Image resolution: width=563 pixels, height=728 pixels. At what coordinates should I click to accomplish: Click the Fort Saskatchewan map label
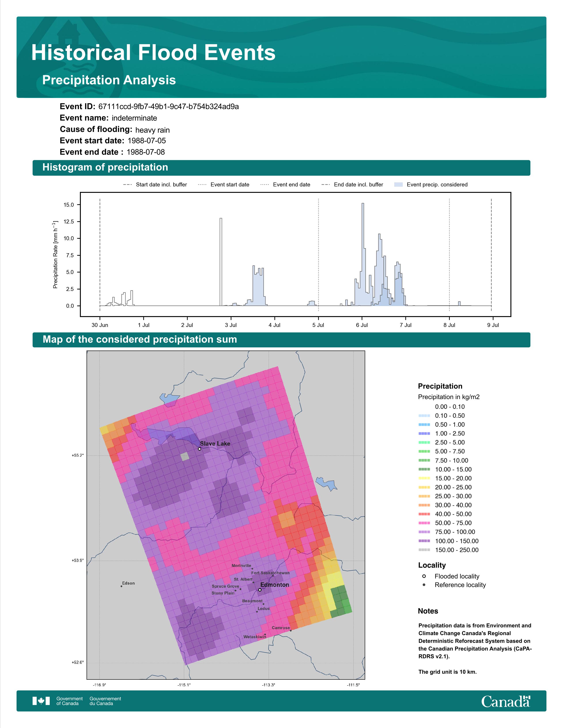(x=270, y=573)
